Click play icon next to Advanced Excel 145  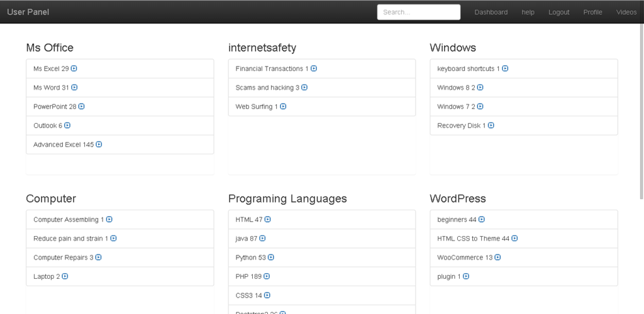coord(99,144)
